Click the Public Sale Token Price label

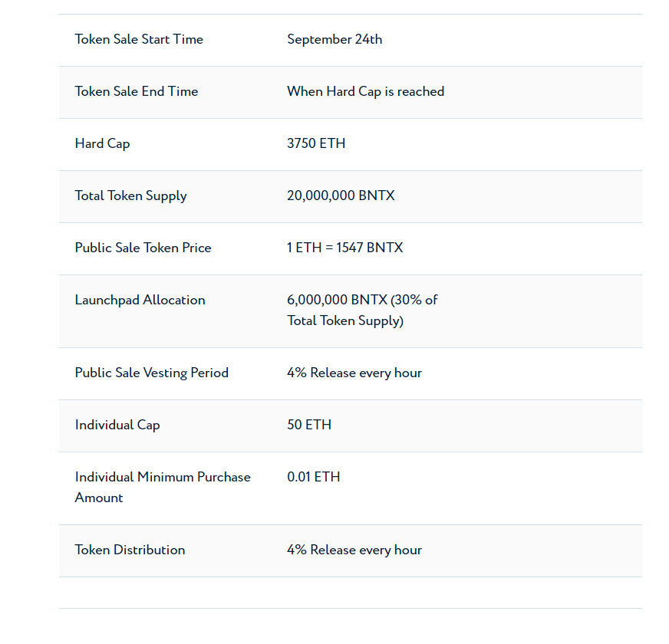click(143, 248)
